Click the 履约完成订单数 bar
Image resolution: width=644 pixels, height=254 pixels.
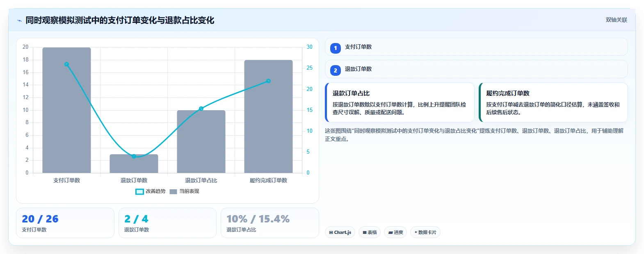click(x=268, y=116)
